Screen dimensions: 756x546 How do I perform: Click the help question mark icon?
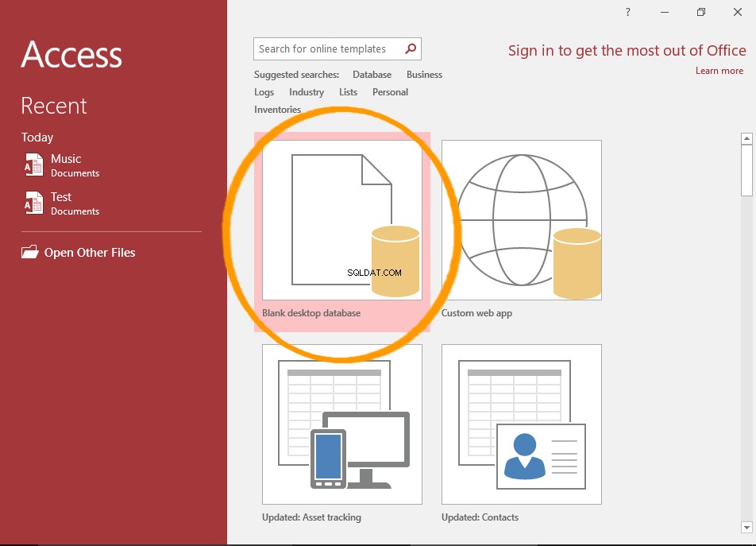click(x=627, y=12)
